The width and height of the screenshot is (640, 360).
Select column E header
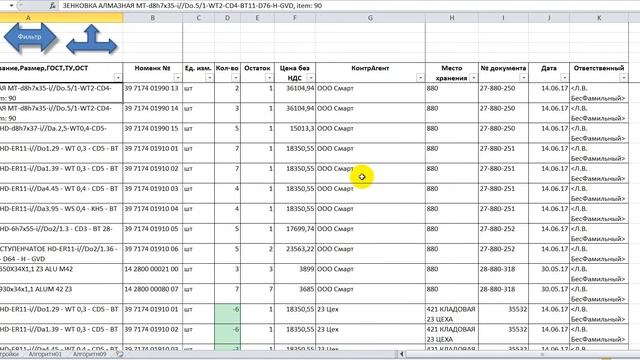257,18
